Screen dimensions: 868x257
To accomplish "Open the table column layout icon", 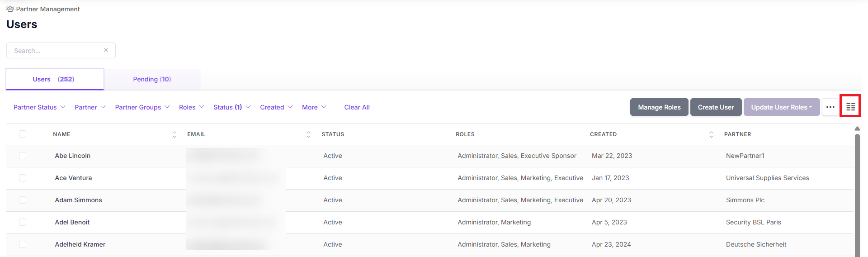I will [x=850, y=107].
